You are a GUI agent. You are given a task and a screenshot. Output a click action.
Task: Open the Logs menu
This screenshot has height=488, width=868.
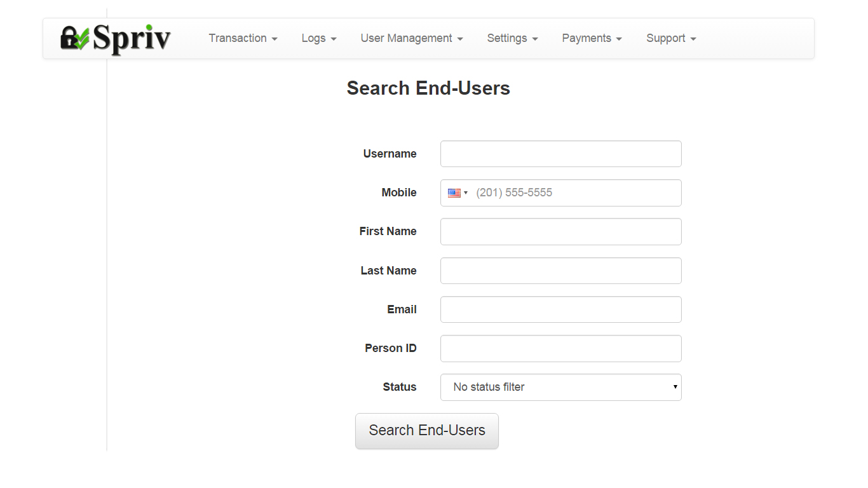pos(319,38)
